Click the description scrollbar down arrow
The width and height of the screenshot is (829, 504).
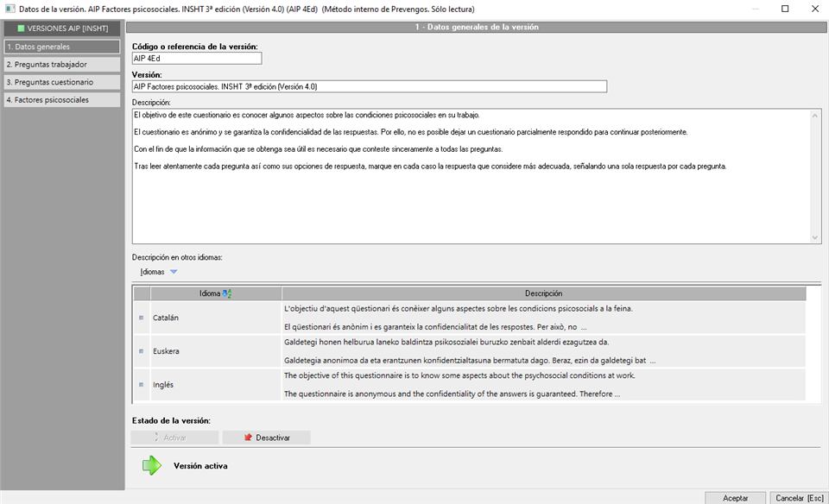[x=814, y=237]
